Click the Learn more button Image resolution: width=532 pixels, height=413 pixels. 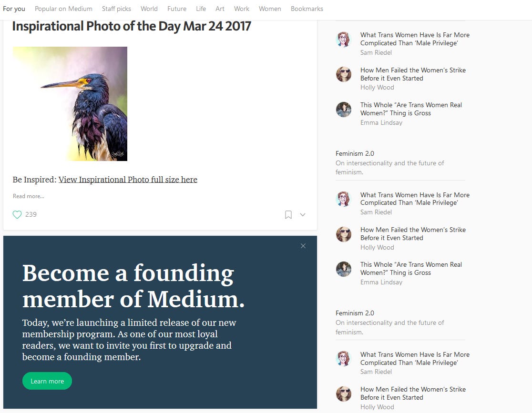pos(47,381)
